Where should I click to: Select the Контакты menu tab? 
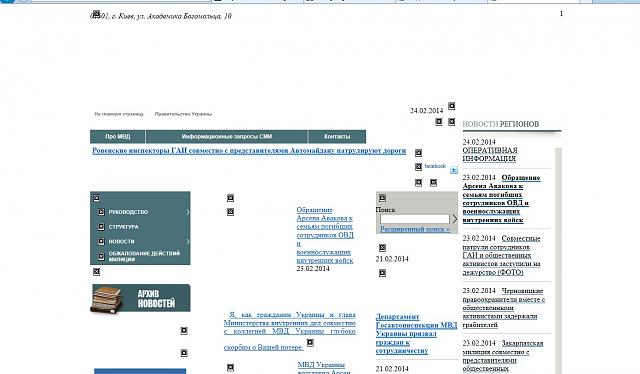point(337,137)
